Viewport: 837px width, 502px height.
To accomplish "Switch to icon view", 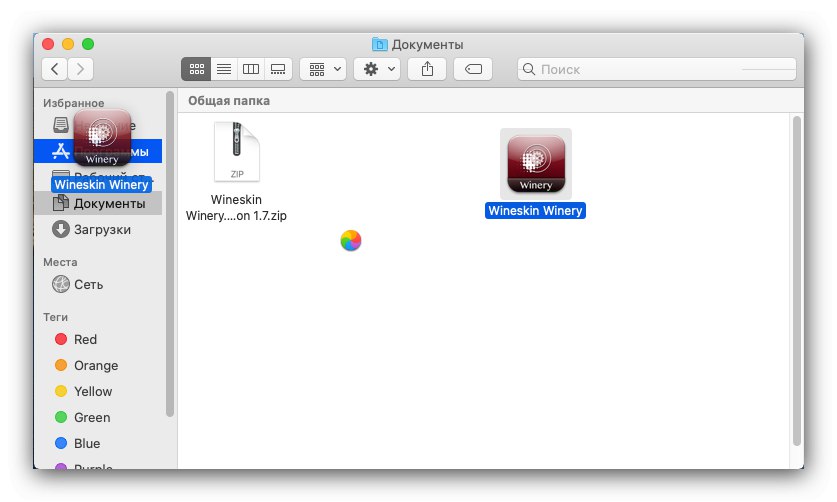I will click(196, 69).
